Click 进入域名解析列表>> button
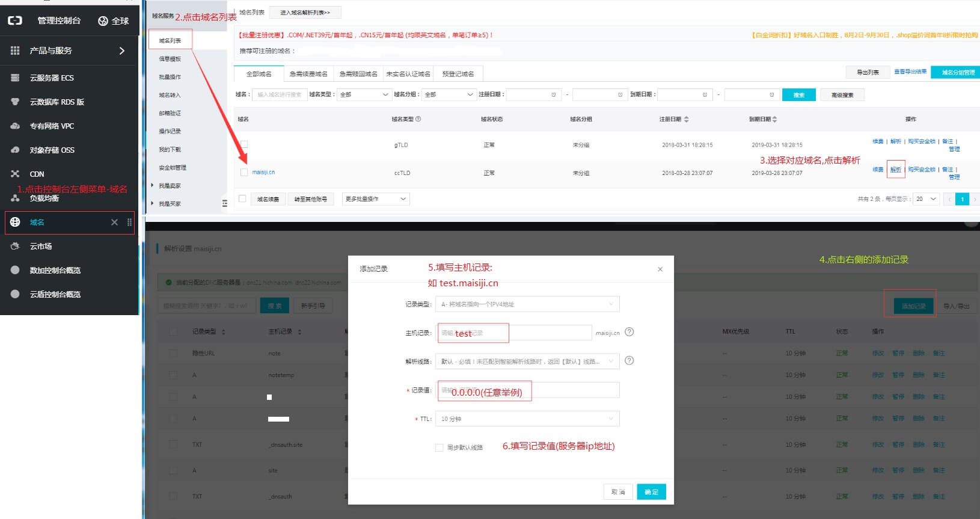 coord(305,13)
